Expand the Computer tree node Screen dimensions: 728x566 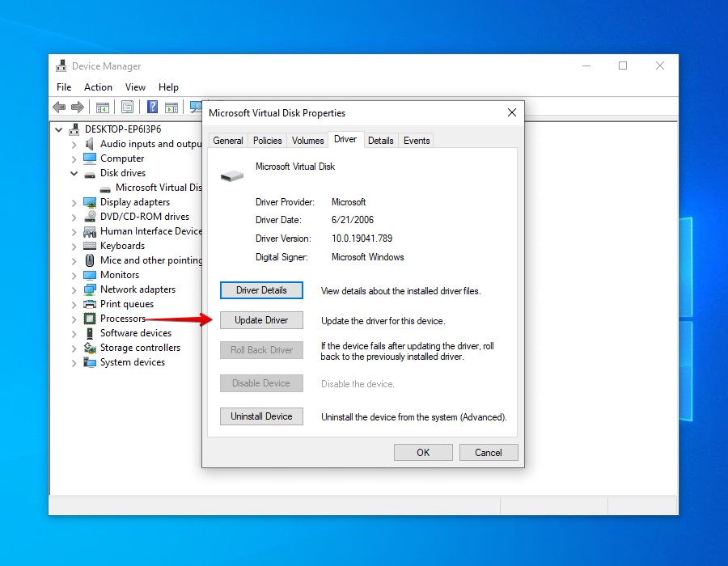coord(74,159)
